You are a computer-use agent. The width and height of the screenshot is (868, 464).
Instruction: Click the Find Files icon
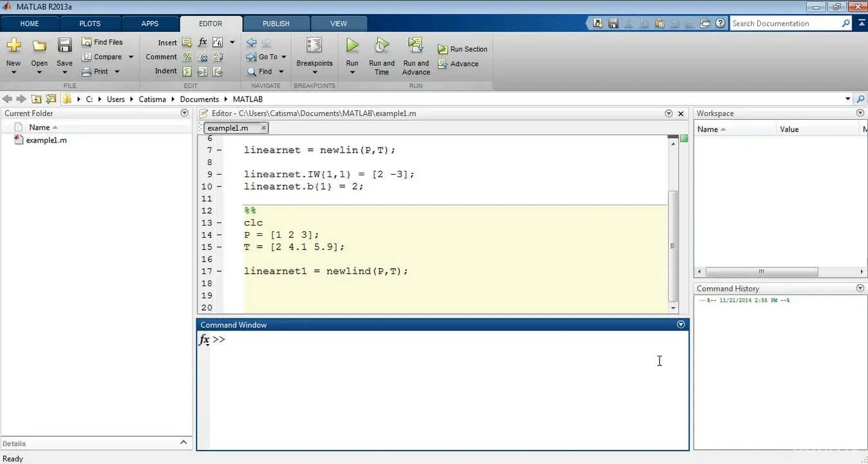click(86, 42)
